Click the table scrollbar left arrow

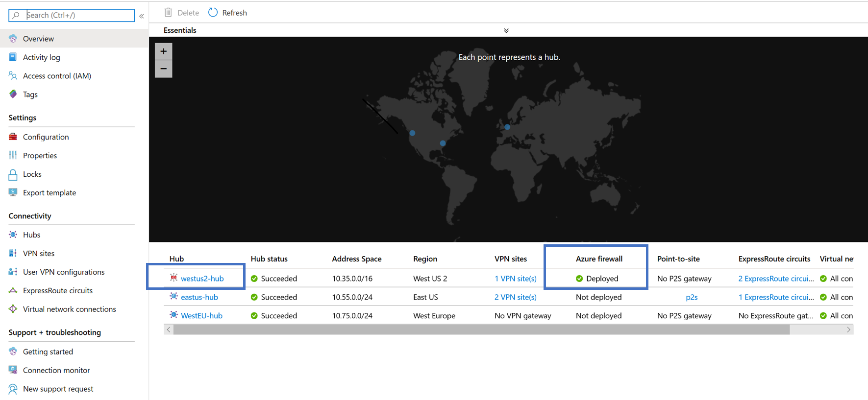tap(169, 329)
